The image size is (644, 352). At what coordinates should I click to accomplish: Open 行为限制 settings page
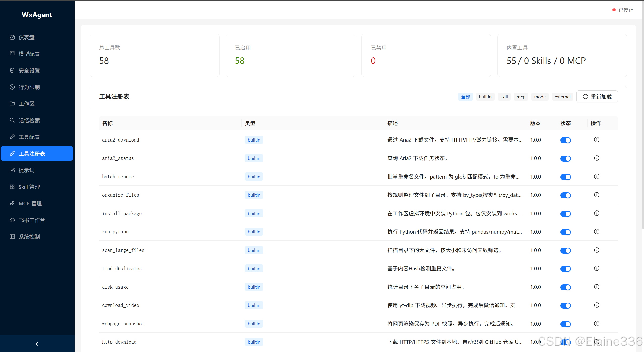coord(37,87)
